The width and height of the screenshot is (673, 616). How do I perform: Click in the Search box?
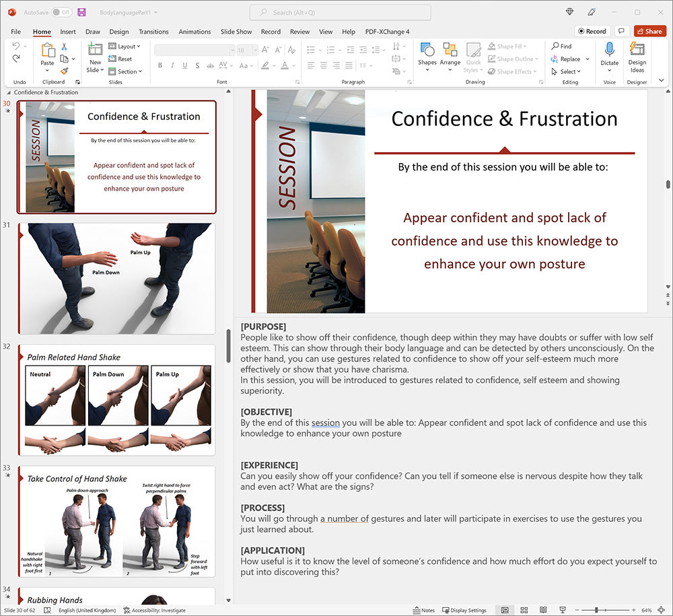(x=340, y=12)
